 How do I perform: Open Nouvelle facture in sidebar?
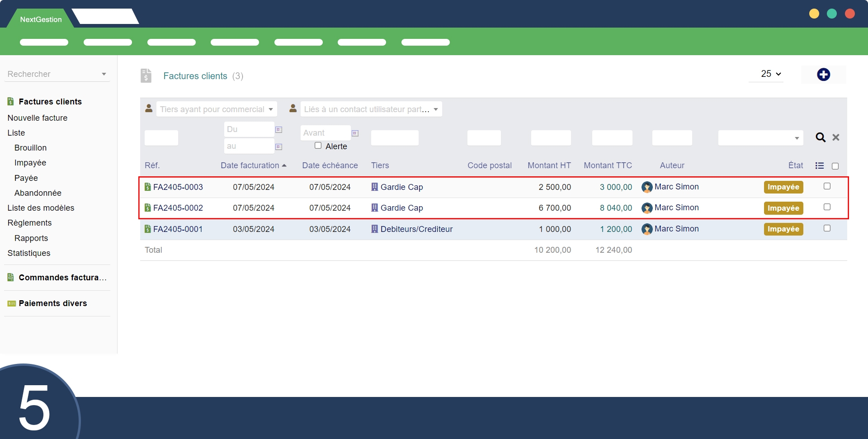point(38,118)
